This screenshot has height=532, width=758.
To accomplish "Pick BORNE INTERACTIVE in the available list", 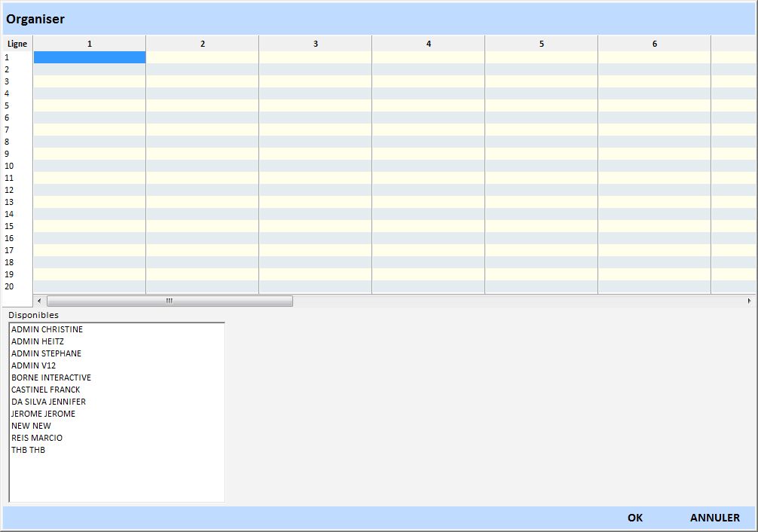I will [x=50, y=378].
